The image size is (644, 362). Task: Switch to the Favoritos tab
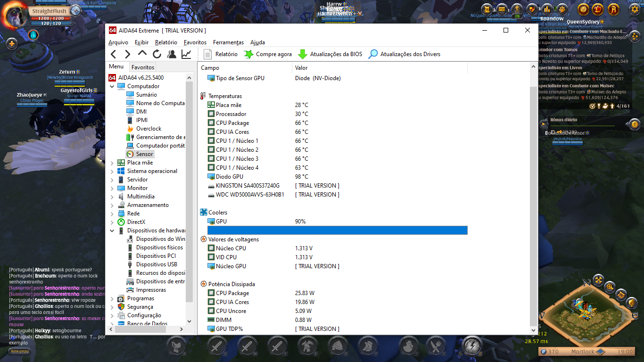click(143, 67)
